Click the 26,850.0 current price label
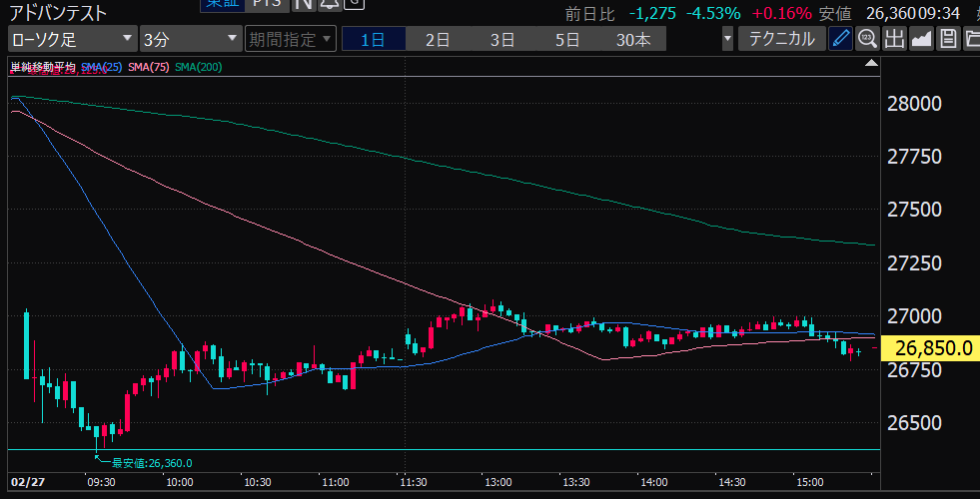The width and height of the screenshot is (980, 499). [934, 347]
